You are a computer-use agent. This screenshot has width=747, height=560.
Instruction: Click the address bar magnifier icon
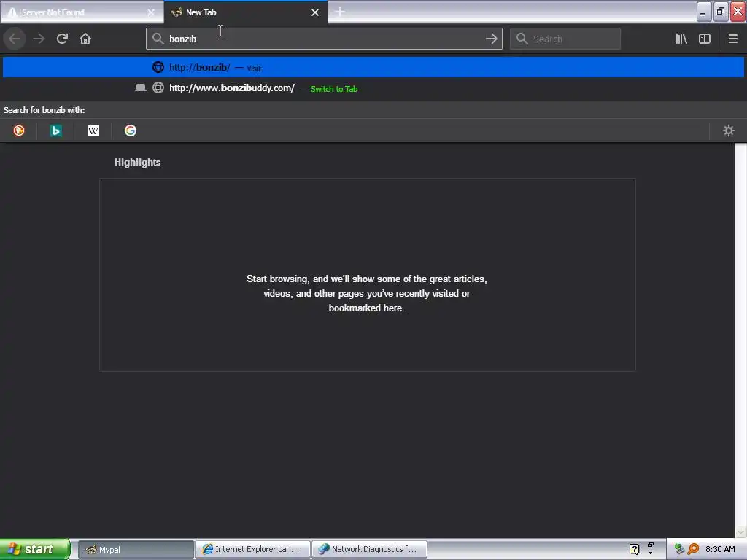(158, 39)
